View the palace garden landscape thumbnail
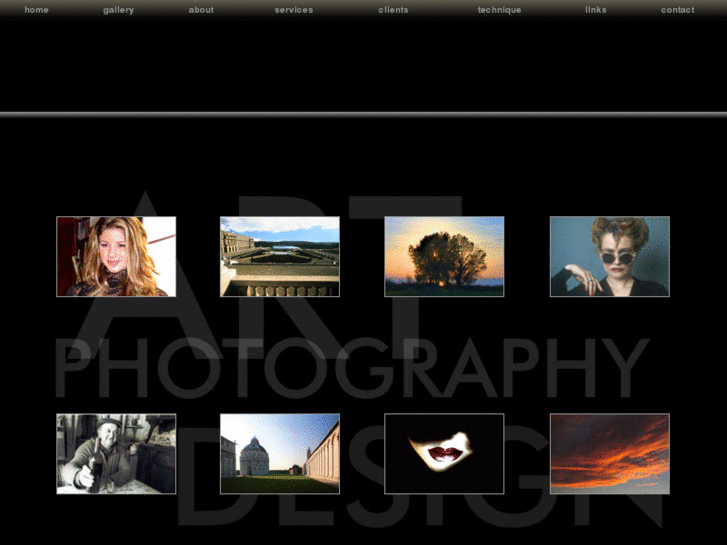This screenshot has height=545, width=727. pos(280,257)
